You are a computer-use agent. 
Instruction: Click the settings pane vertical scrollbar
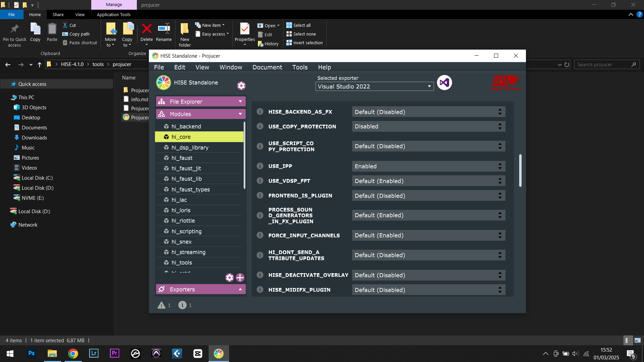[521, 170]
